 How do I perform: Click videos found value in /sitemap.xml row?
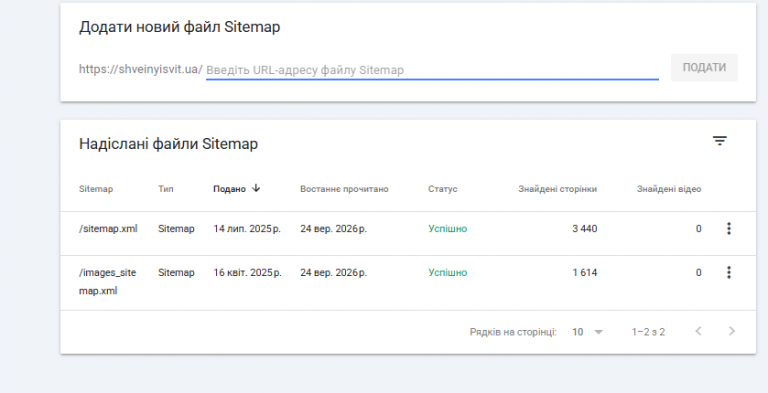(698, 229)
